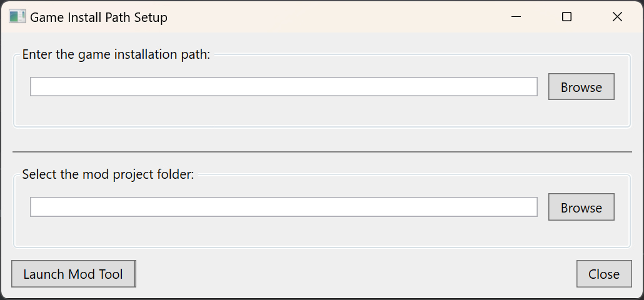Click blank space under the game path field
The width and height of the screenshot is (644, 300).
click(x=284, y=112)
